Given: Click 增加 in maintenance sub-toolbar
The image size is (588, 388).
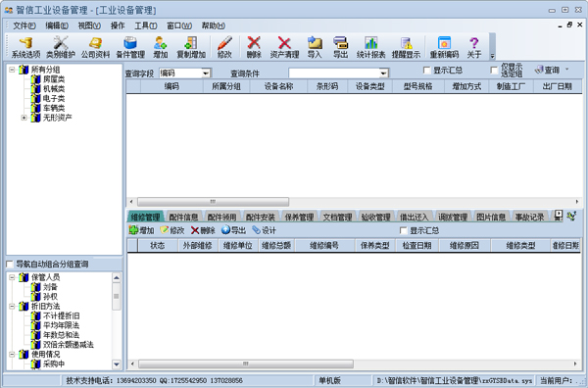Looking at the screenshot, I should [141, 230].
